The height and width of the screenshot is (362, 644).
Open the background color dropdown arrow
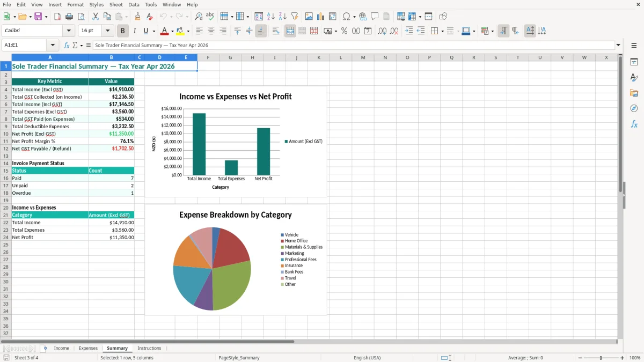coord(188,31)
